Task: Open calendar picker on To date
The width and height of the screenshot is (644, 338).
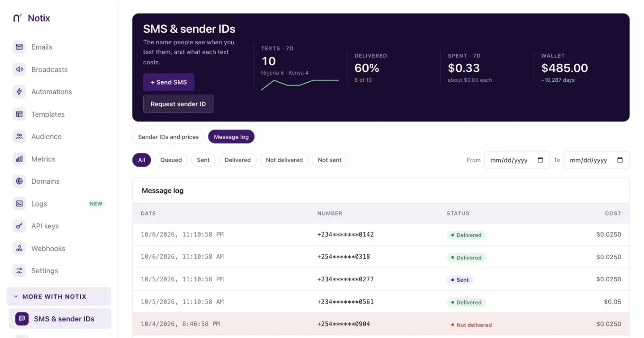Action: pyautogui.click(x=620, y=160)
